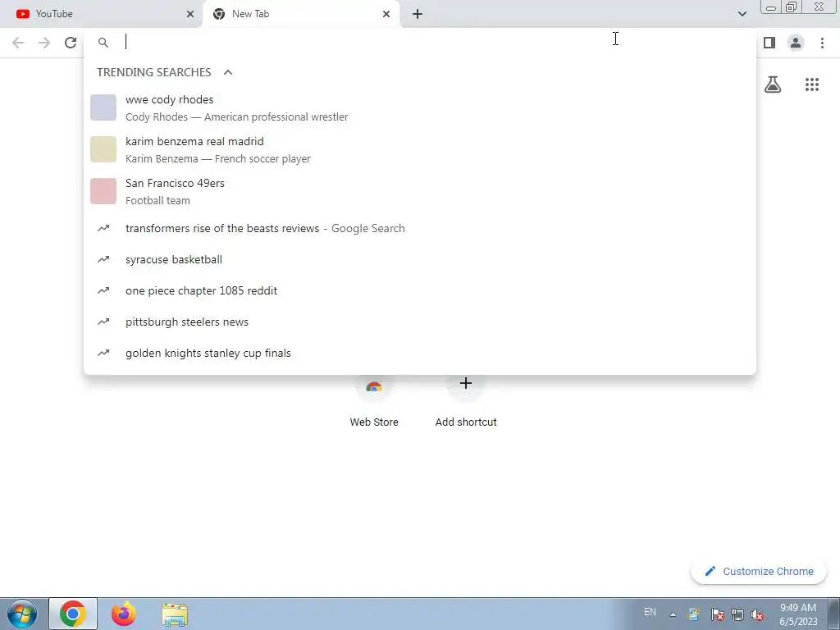Open the Windows Start menu
Screen dimensions: 840x630
[22, 614]
